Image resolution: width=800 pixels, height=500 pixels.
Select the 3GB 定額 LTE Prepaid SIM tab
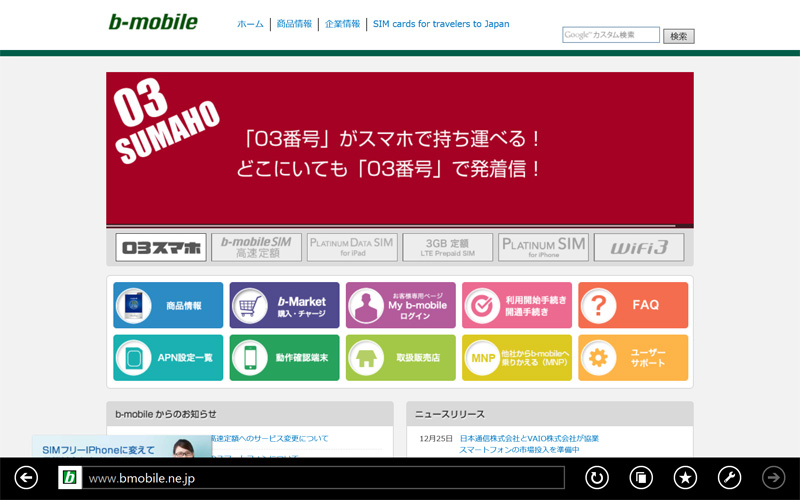[x=447, y=247]
